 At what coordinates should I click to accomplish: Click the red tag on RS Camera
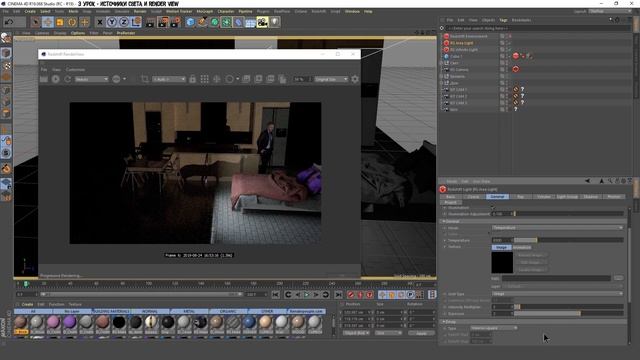[x=516, y=69]
